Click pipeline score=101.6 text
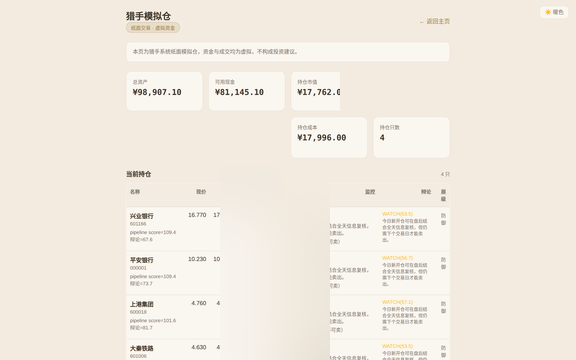 [x=153, y=320]
